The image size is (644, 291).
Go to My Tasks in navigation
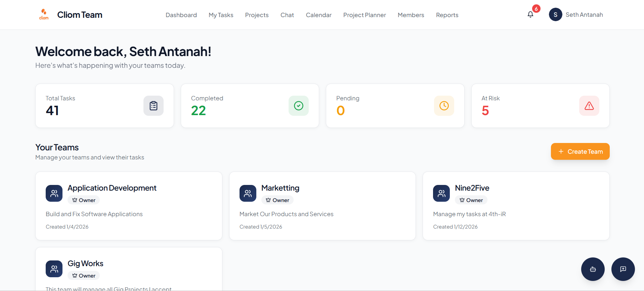point(221,15)
